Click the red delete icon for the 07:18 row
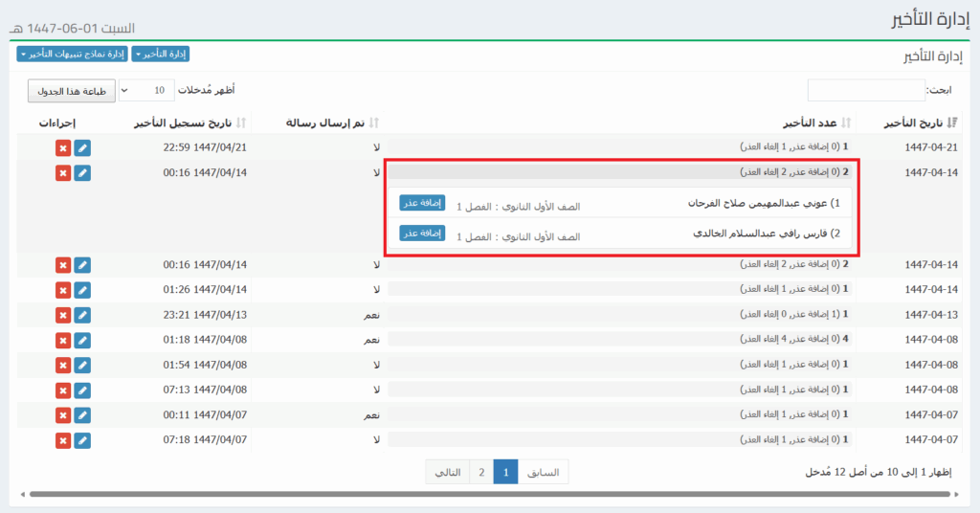The height and width of the screenshot is (513, 980). coord(62,439)
